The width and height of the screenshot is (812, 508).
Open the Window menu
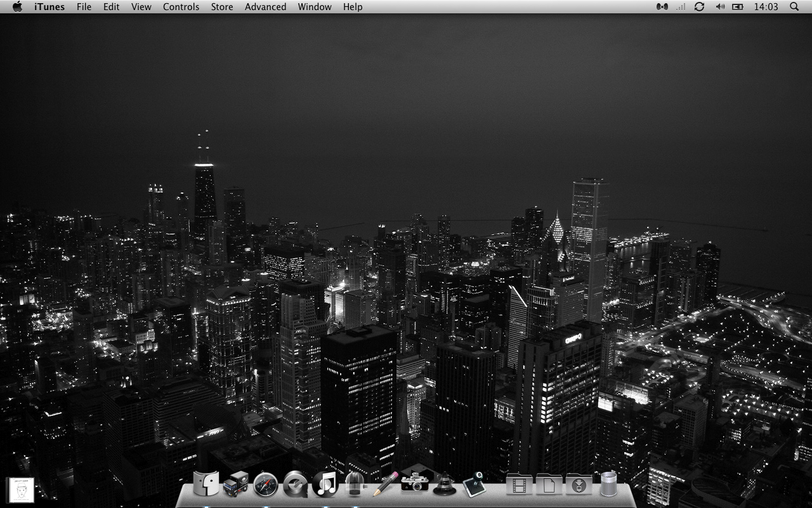tap(315, 7)
